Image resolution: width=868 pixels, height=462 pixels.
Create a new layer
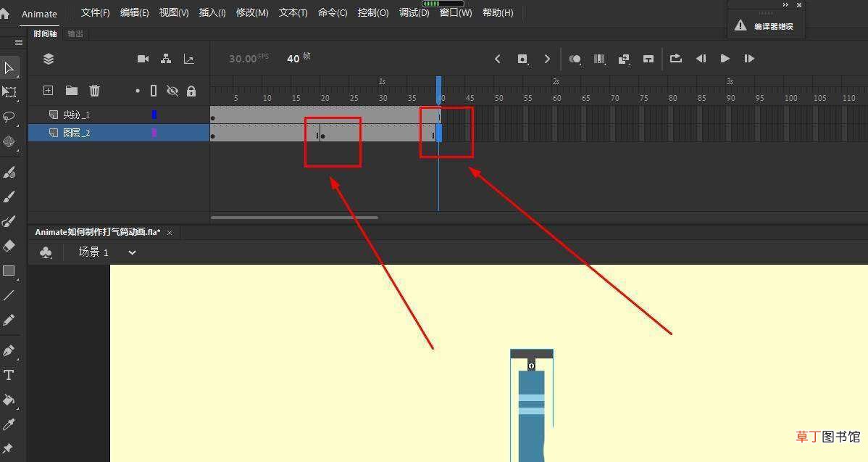[x=48, y=90]
